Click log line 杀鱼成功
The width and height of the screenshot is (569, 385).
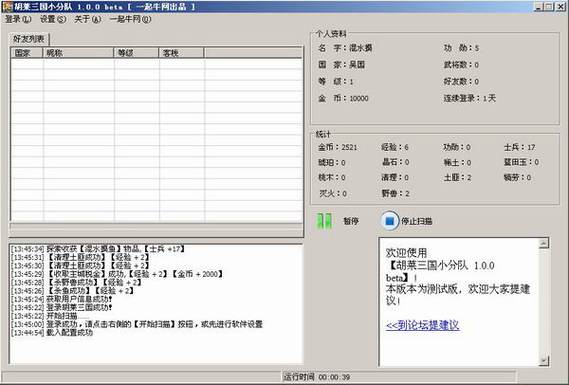click(x=73, y=291)
